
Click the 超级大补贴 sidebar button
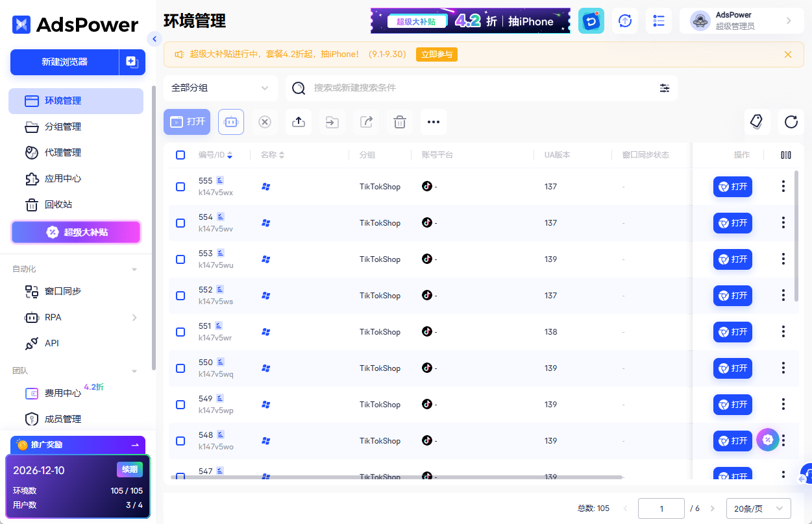(x=76, y=232)
